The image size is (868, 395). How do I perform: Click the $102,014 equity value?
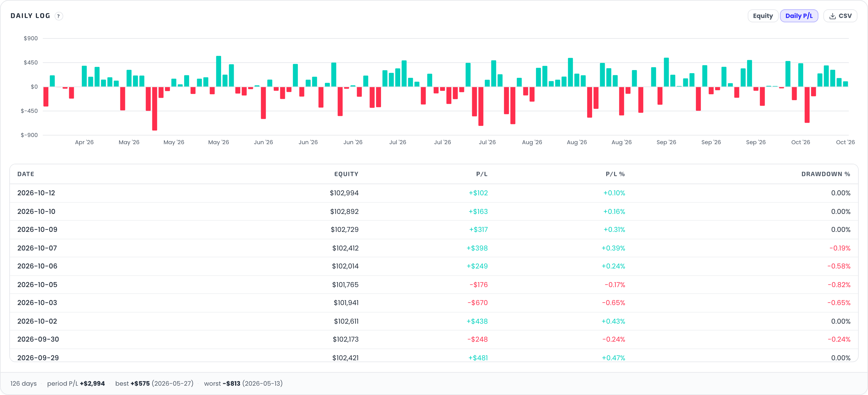[345, 266]
